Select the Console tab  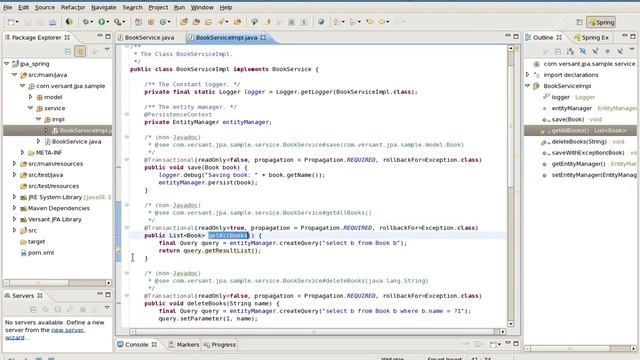tap(136, 344)
